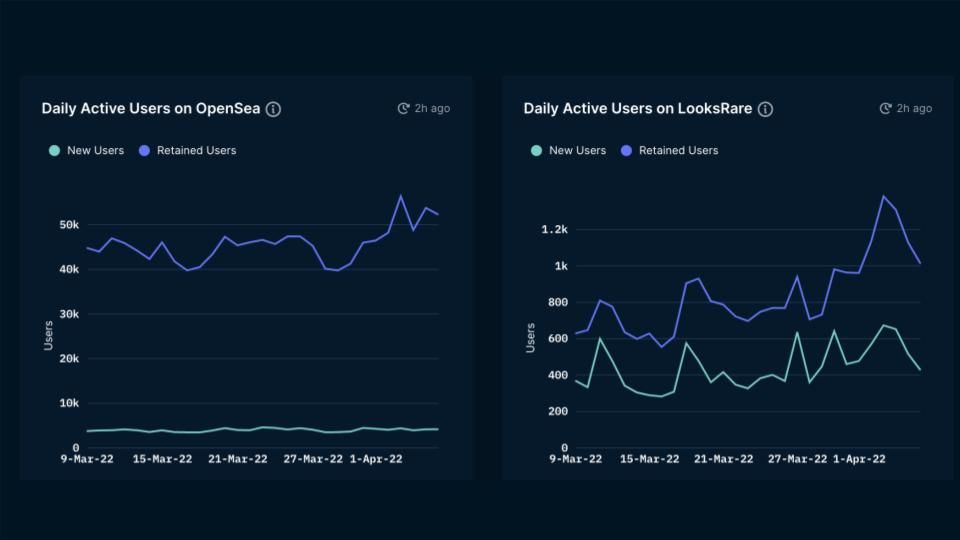
Task: Click the 'Users' y-axis title on LooksRare chart
Action: (530, 338)
